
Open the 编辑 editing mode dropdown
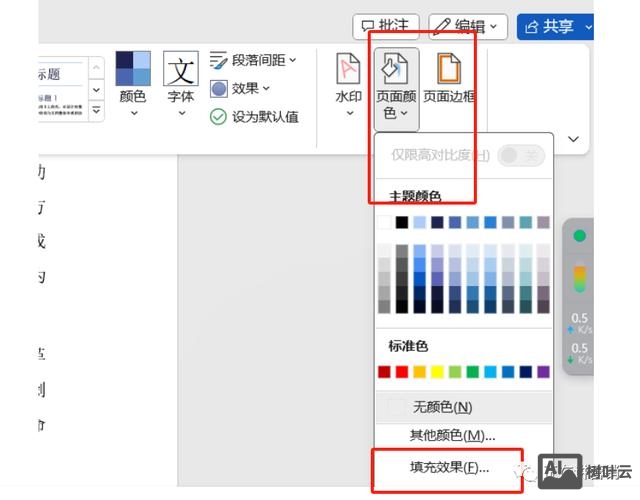pyautogui.click(x=468, y=27)
